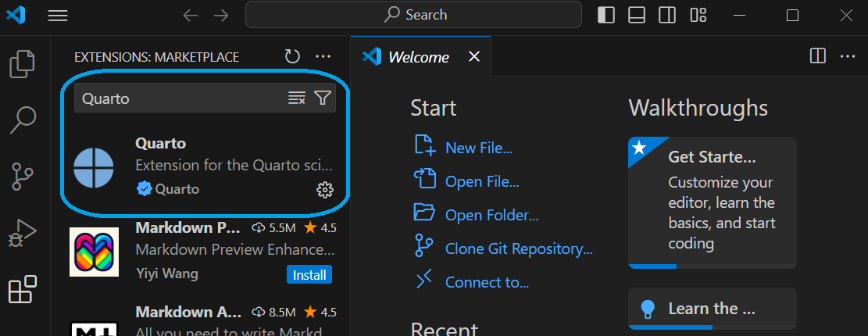Click the Quarto extension description text
This screenshot has width=868, height=336.
[x=235, y=166]
